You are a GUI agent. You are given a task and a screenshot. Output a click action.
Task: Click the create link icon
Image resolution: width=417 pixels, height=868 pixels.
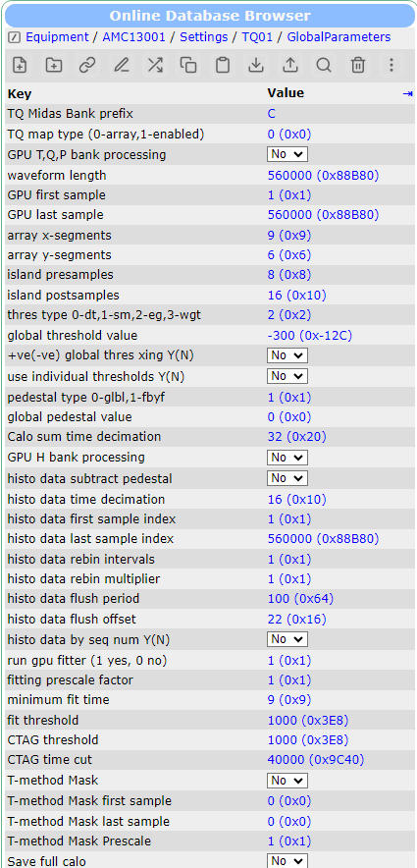coord(87,65)
